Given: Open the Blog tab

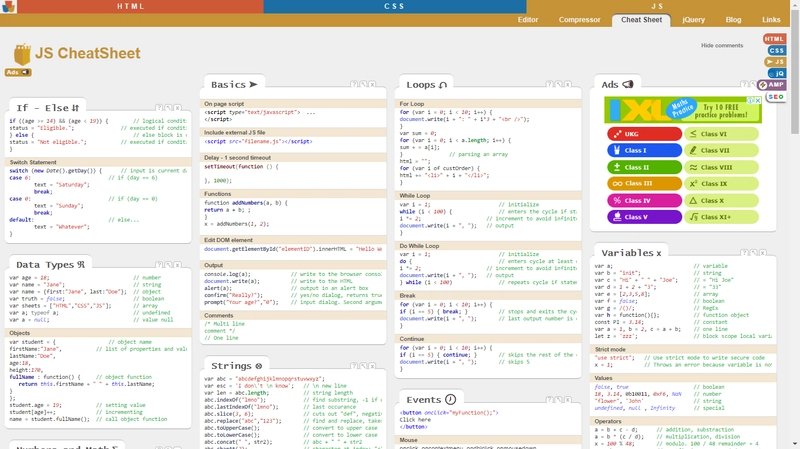Looking at the screenshot, I should point(733,20).
